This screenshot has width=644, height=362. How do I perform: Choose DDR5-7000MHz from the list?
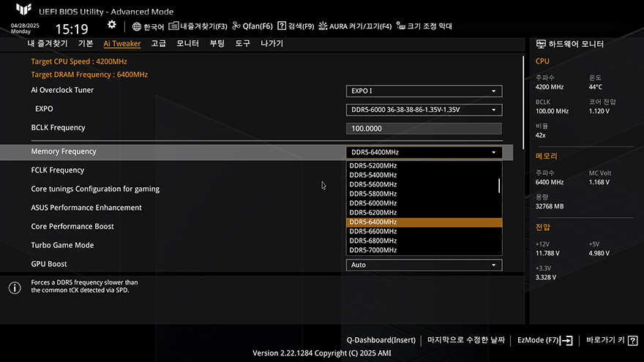(x=424, y=250)
